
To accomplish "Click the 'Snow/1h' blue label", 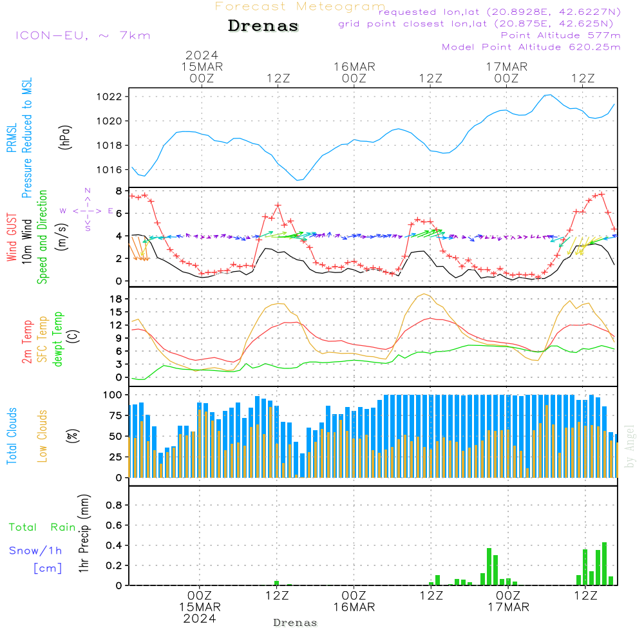I will point(35,551).
